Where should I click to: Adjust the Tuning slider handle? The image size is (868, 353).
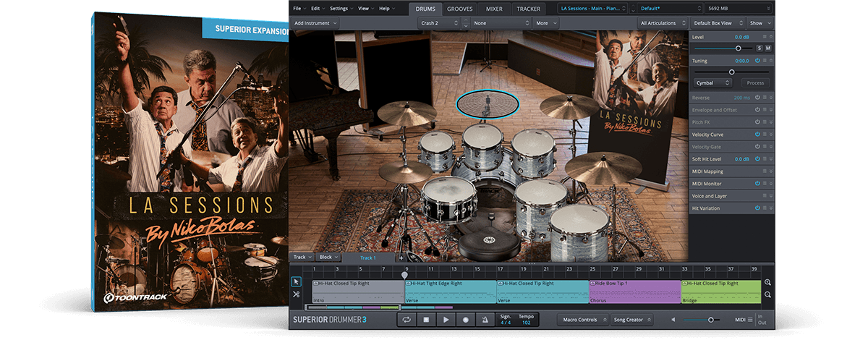point(731,72)
